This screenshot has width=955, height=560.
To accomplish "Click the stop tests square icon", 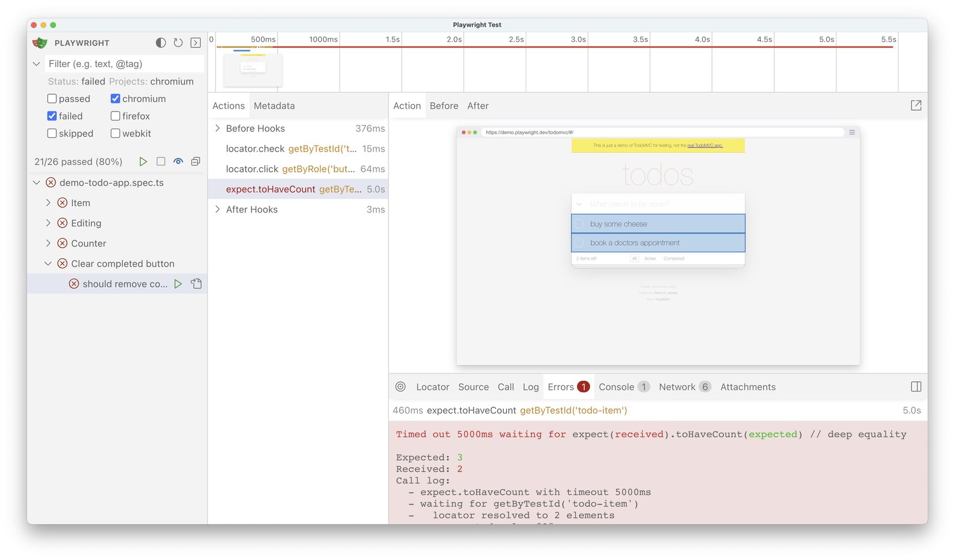I will click(x=161, y=161).
